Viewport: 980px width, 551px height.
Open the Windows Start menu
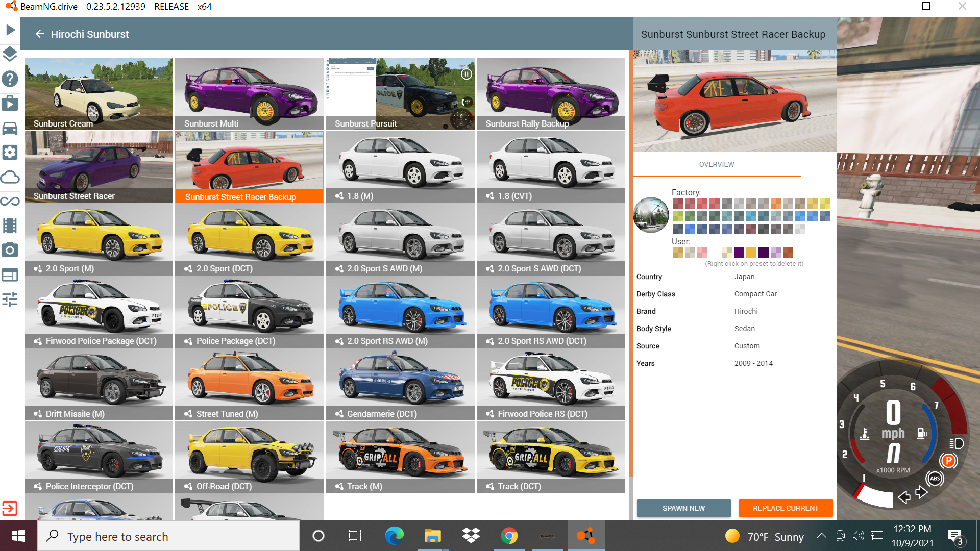coord(18,536)
